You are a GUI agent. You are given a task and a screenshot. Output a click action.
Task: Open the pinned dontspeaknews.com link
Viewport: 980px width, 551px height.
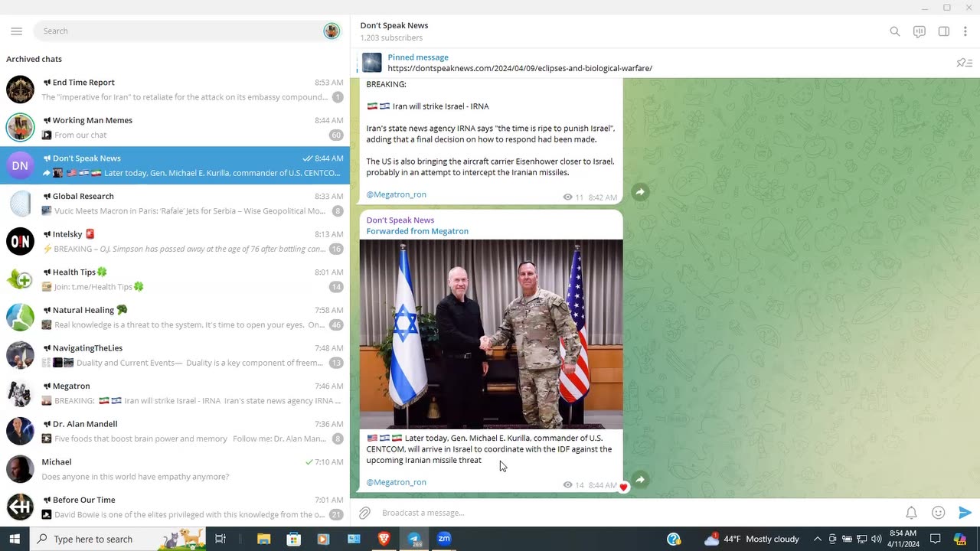520,68
